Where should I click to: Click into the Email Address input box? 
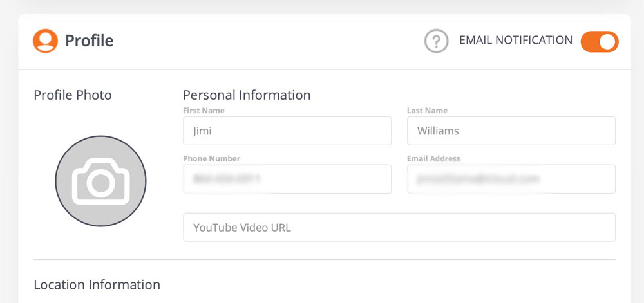point(511,179)
